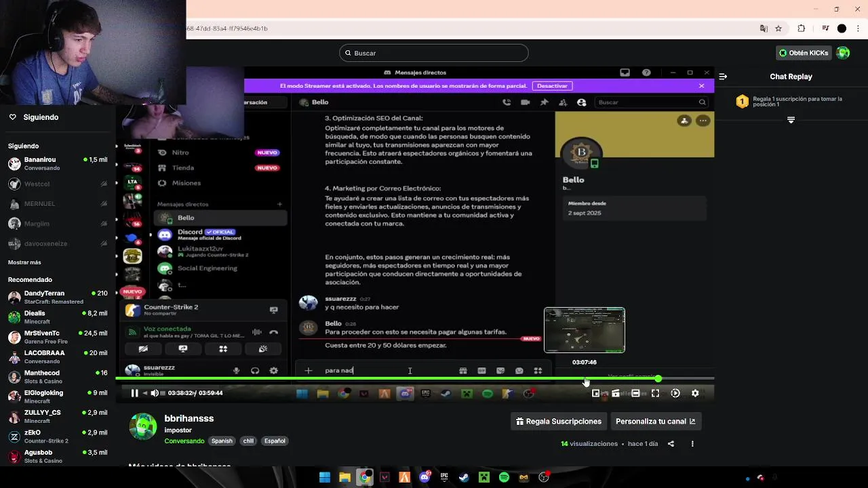Image resolution: width=868 pixels, height=488 pixels.
Task: Select the Spanish tag
Action: 222,441
